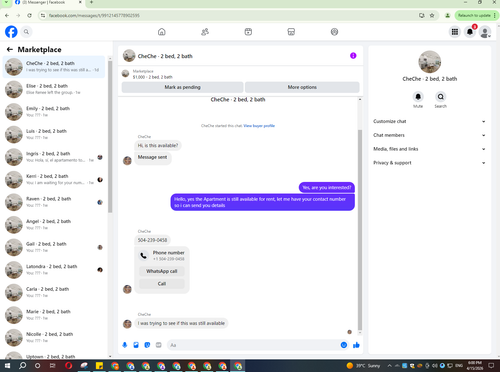Click More options button
Viewport: 500px width, 372px height.
tap(302, 87)
